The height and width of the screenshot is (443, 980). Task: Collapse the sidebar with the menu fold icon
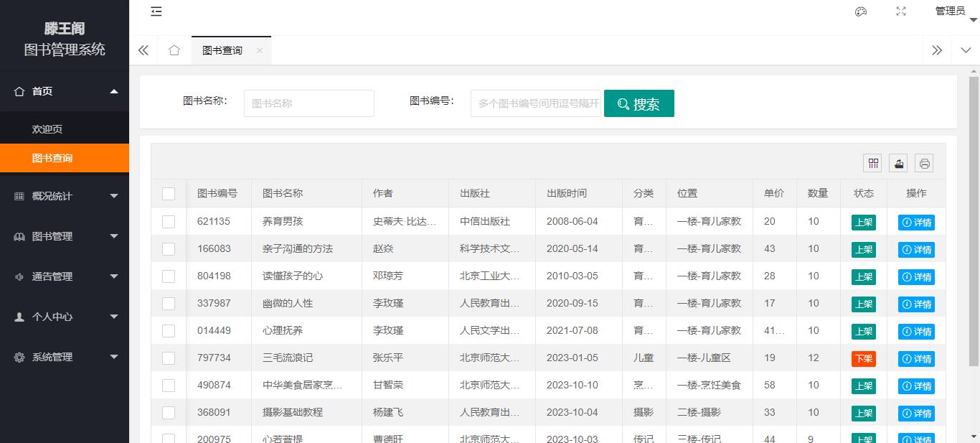tap(156, 11)
